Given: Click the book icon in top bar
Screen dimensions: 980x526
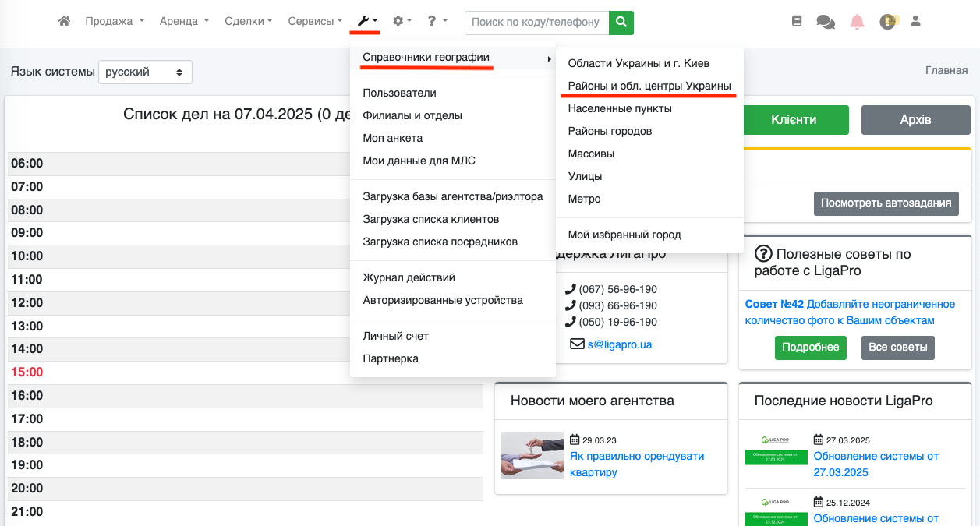Looking at the screenshot, I should click(796, 22).
